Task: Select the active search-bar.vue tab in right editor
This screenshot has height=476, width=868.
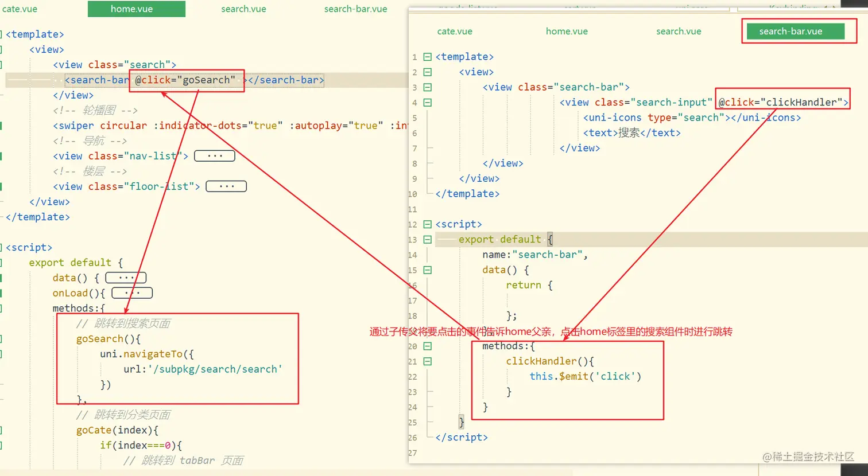Action: pos(796,31)
